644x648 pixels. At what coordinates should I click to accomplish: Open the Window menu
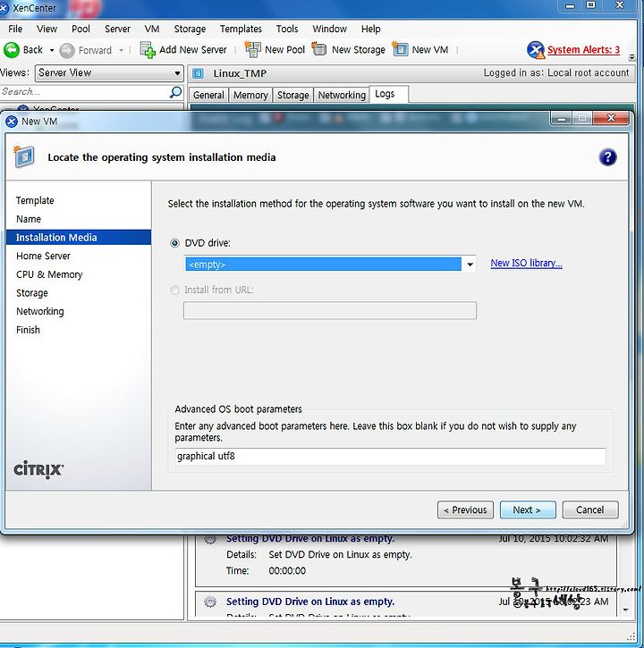point(330,29)
